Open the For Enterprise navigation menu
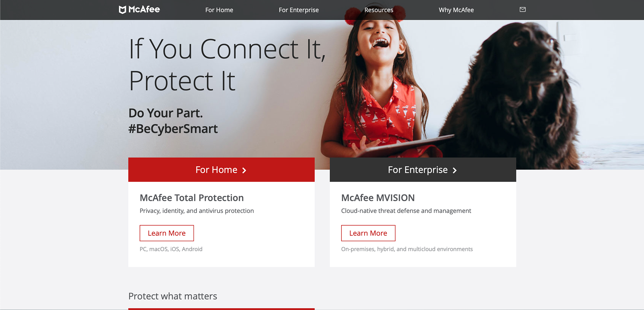 [x=299, y=10]
